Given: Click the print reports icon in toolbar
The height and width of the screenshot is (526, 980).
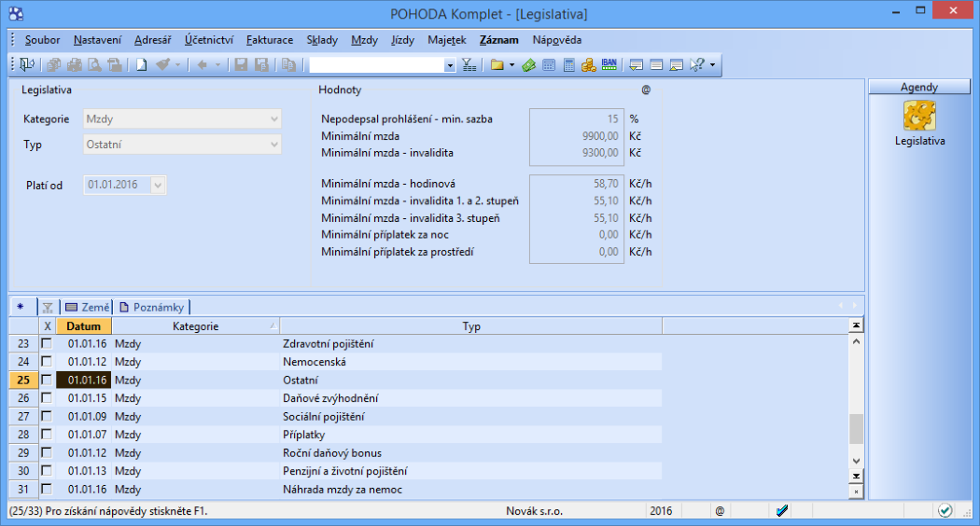Looking at the screenshot, I should coord(75,64).
